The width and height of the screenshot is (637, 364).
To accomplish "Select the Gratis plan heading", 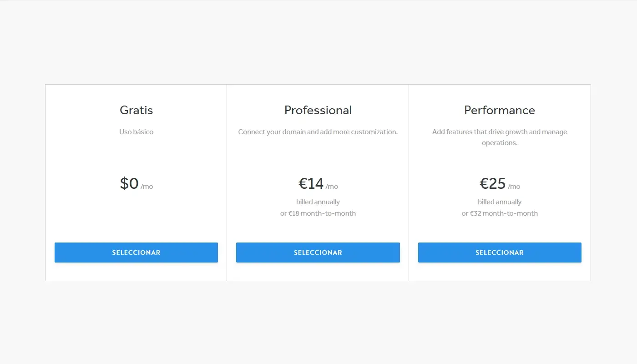I will [x=136, y=110].
